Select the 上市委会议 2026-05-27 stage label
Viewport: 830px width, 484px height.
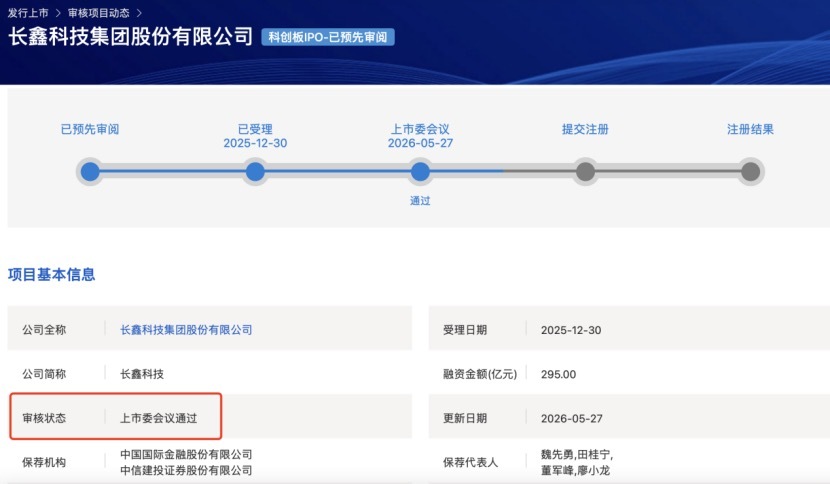pyautogui.click(x=420, y=136)
